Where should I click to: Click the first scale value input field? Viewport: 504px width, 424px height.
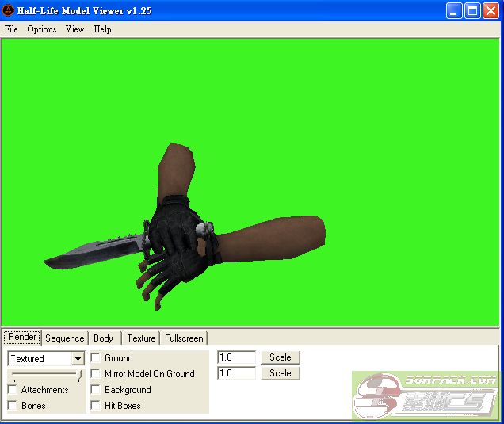(236, 357)
